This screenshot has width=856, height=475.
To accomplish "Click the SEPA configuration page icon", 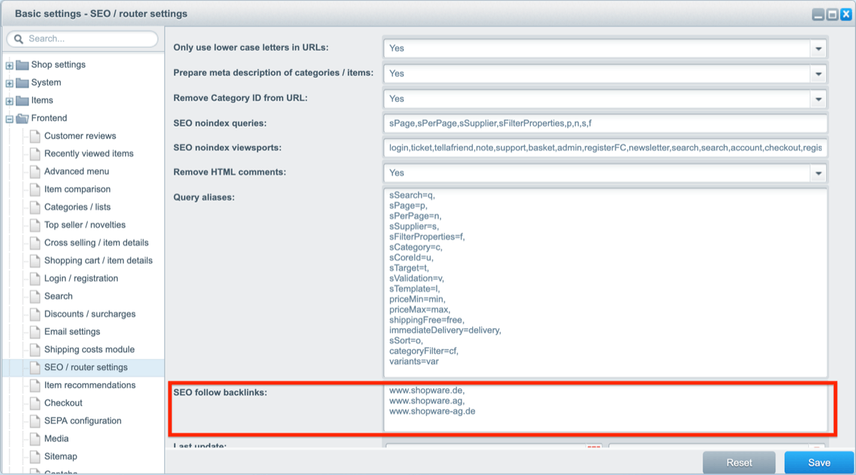I will coord(35,421).
